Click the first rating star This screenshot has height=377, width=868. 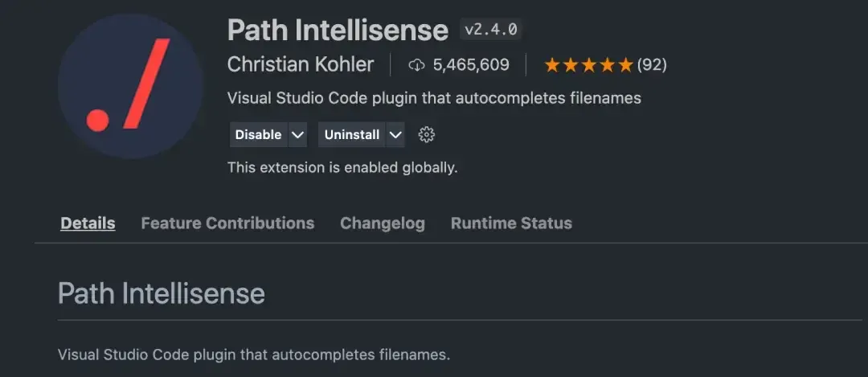[552, 65]
